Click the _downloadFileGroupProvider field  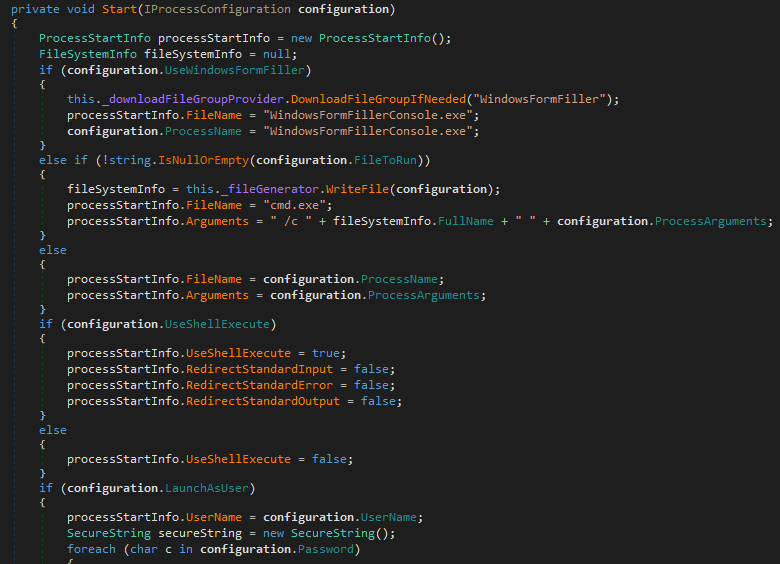pyautogui.click(x=193, y=99)
